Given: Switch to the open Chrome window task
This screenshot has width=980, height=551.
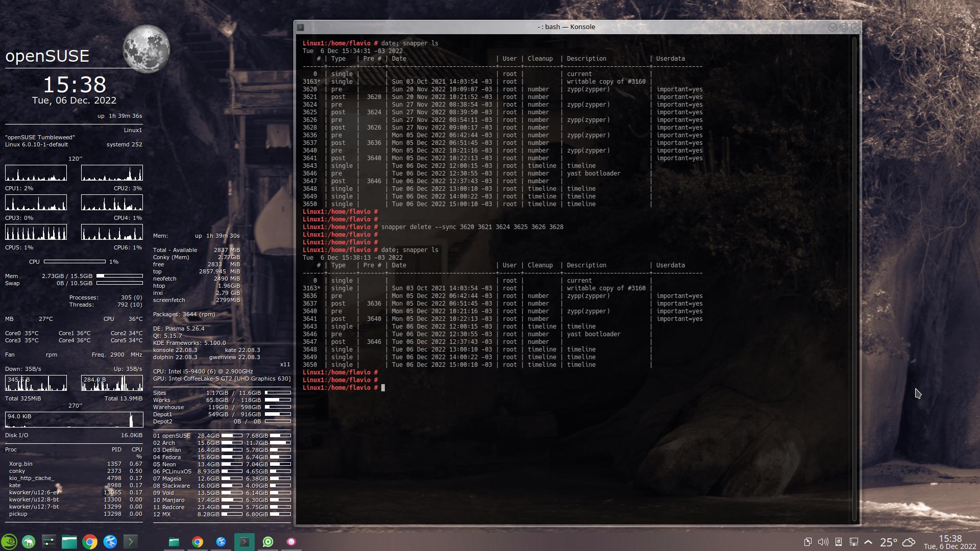Looking at the screenshot, I should pos(198,542).
